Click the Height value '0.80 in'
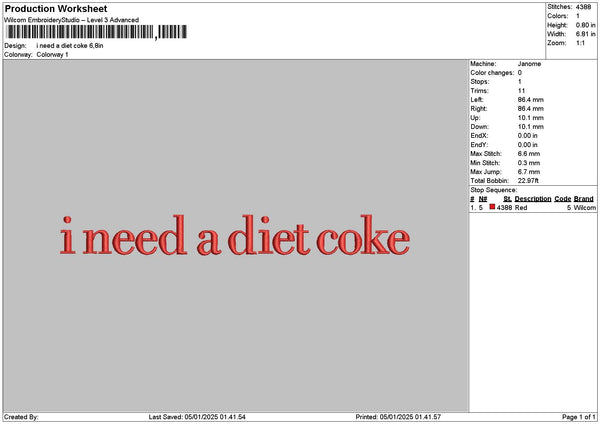Image resolution: width=600 pixels, height=424 pixels. [585, 25]
